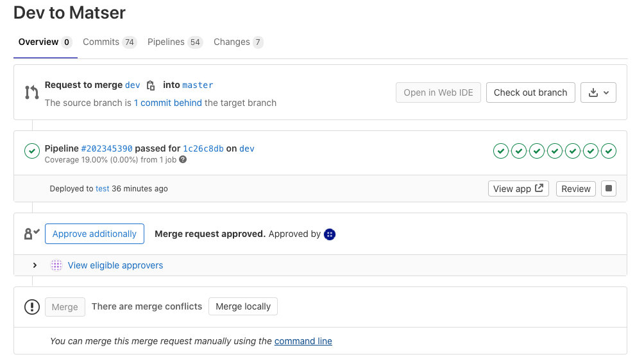
Task: Click the coverage help question mark icon
Action: tap(183, 159)
